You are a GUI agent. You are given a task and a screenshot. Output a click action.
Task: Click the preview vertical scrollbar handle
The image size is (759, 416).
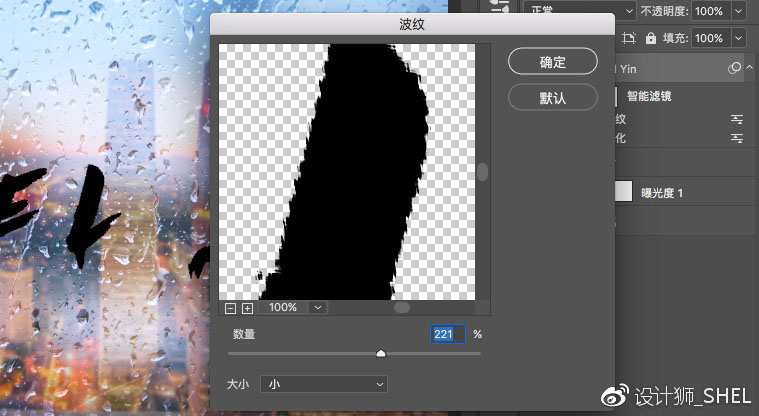(482, 172)
